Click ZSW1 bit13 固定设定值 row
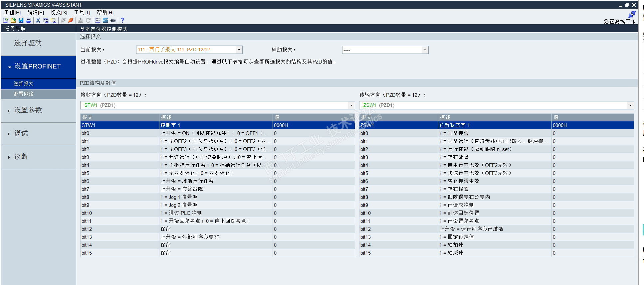The height and width of the screenshot is (285, 644). point(496,237)
